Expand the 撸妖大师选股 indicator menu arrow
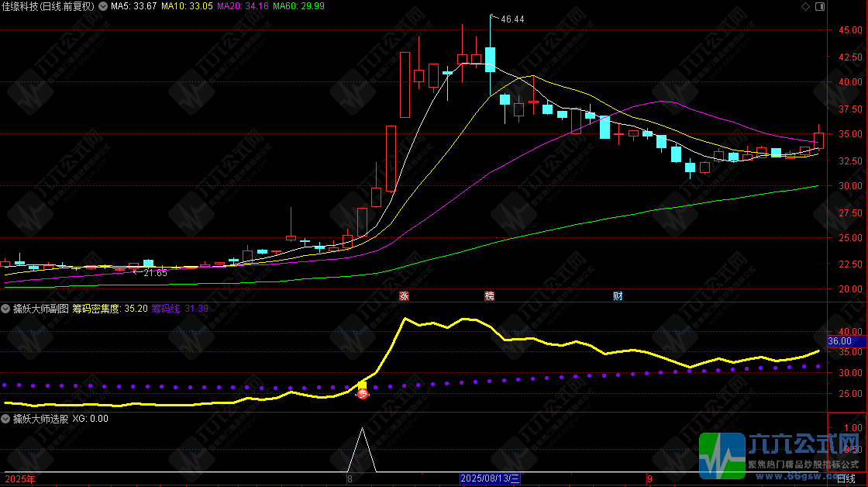 pyautogui.click(x=5, y=419)
